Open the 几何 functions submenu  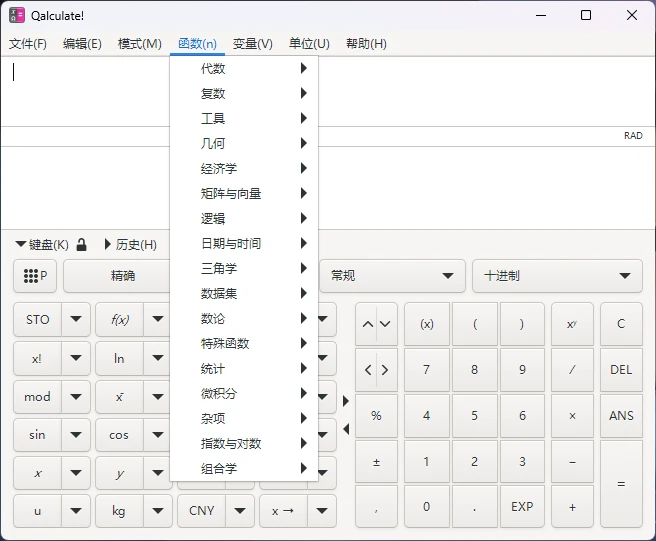tap(244, 144)
